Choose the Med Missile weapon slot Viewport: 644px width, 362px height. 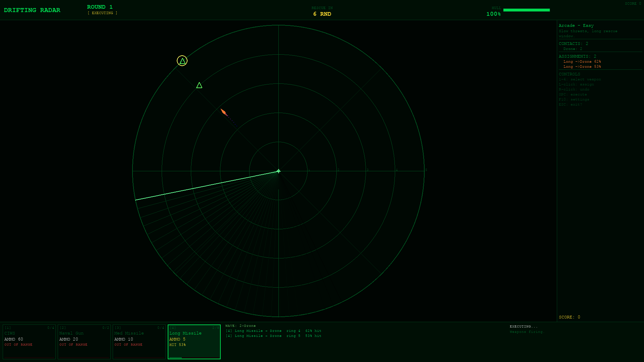tap(139, 341)
